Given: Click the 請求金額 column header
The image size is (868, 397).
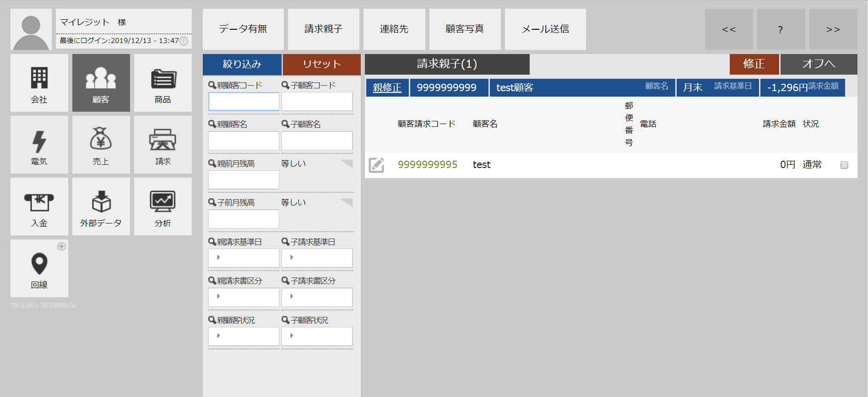Looking at the screenshot, I should [779, 124].
